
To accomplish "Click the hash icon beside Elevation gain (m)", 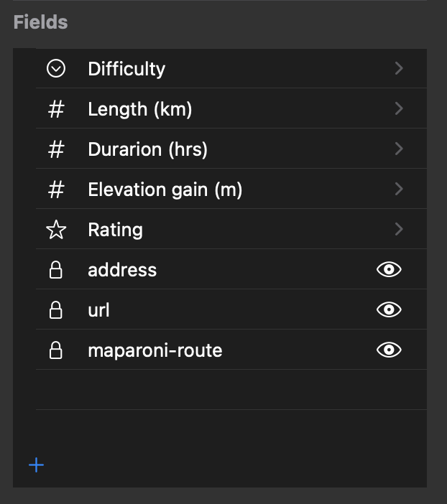I will point(56,190).
